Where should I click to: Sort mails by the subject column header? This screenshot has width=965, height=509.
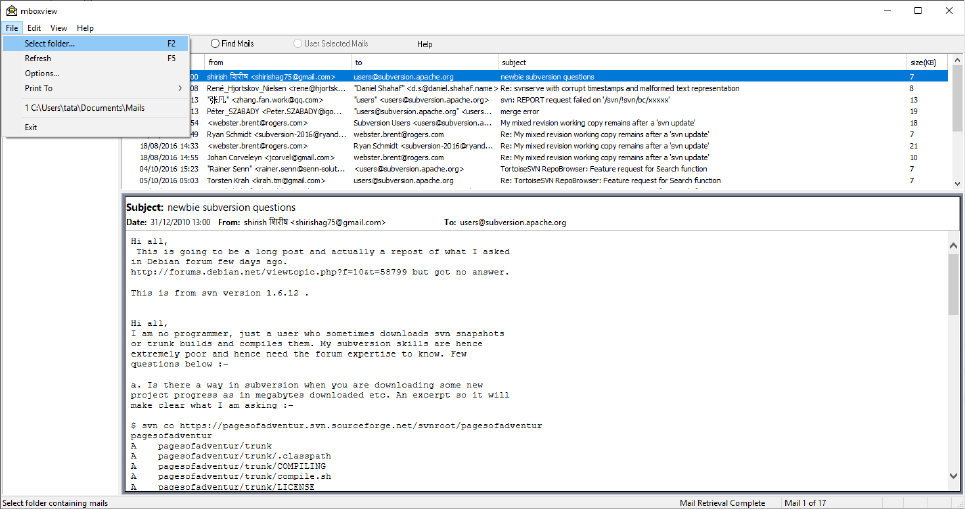702,62
